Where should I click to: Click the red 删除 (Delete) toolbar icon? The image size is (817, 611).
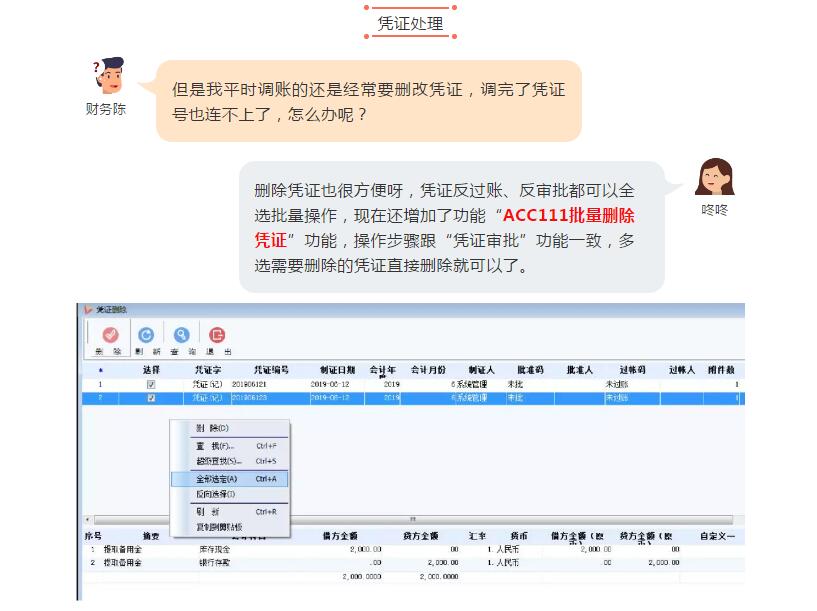coord(108,336)
